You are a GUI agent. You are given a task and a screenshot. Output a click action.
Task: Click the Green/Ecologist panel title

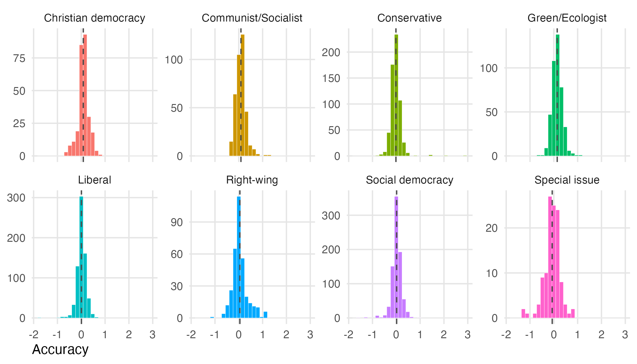click(x=567, y=18)
